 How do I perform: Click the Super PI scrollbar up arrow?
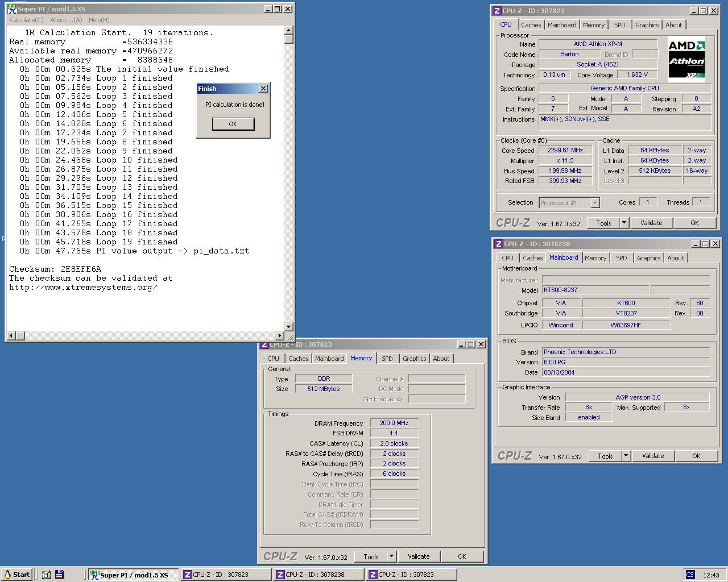point(289,30)
